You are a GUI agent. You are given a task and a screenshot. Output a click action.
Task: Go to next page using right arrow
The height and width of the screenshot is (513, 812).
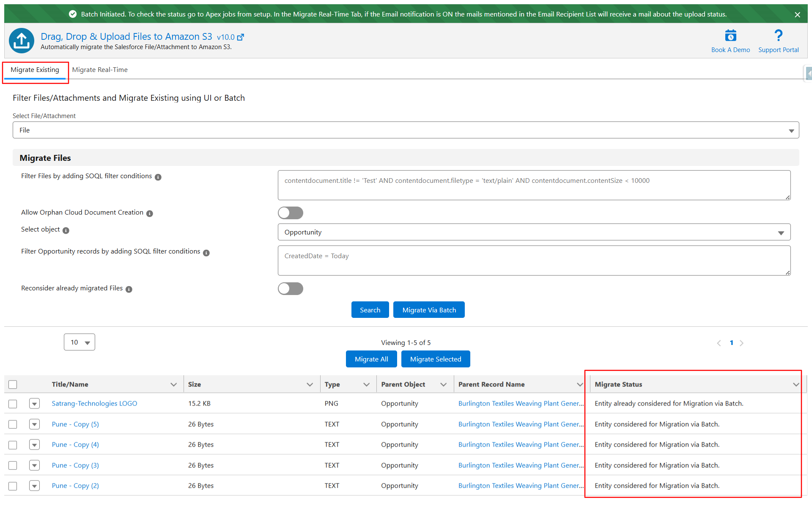(x=741, y=343)
